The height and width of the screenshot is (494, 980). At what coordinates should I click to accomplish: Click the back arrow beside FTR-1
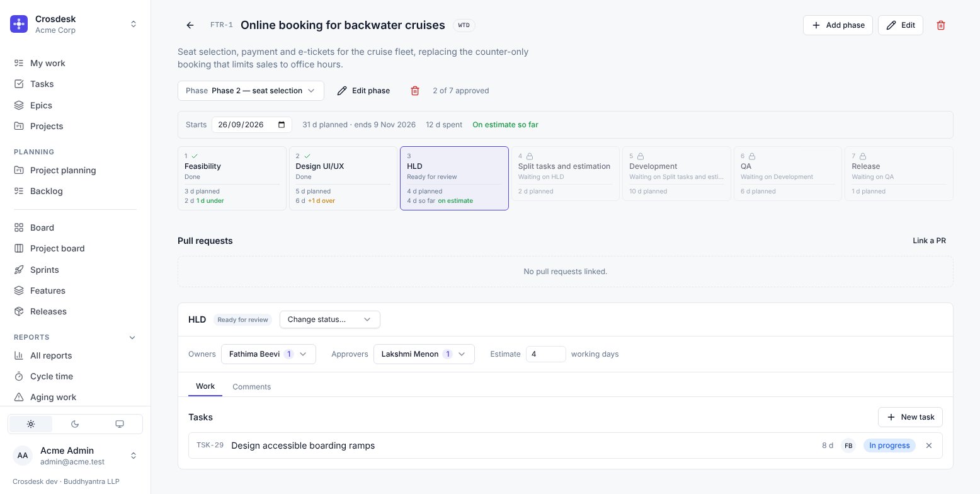click(190, 25)
